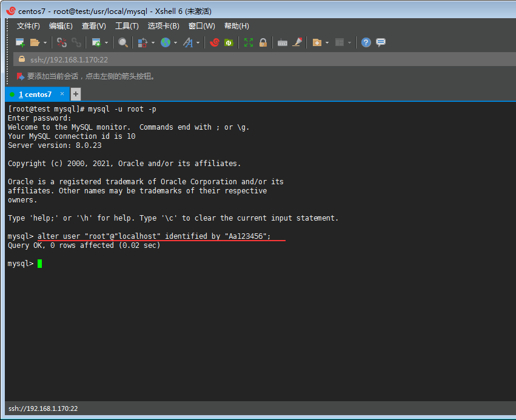Expand the Encoding globe dropdown arrow
Screen dimensions: 516x420
tap(175, 43)
